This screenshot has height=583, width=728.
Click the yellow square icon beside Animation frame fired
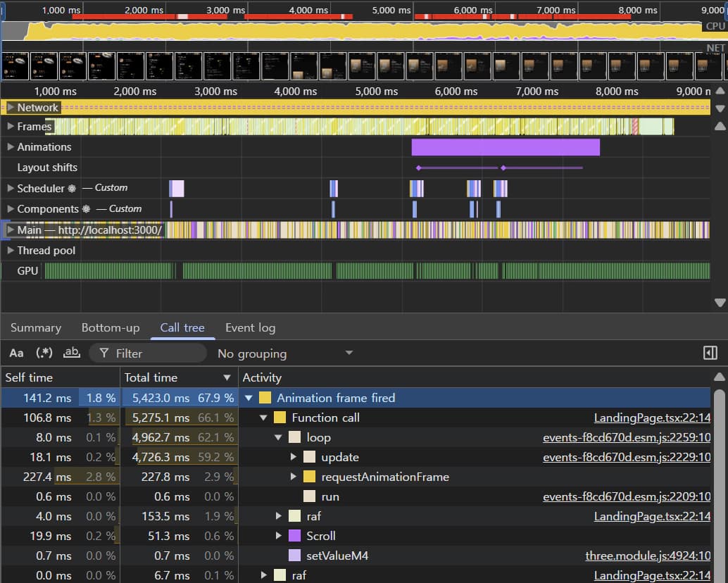[x=265, y=399]
